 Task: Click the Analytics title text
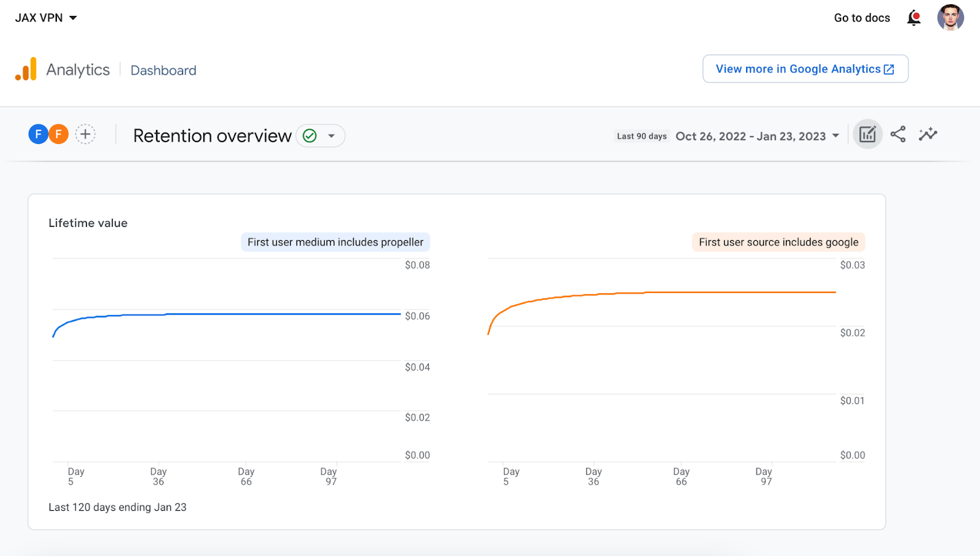click(78, 70)
